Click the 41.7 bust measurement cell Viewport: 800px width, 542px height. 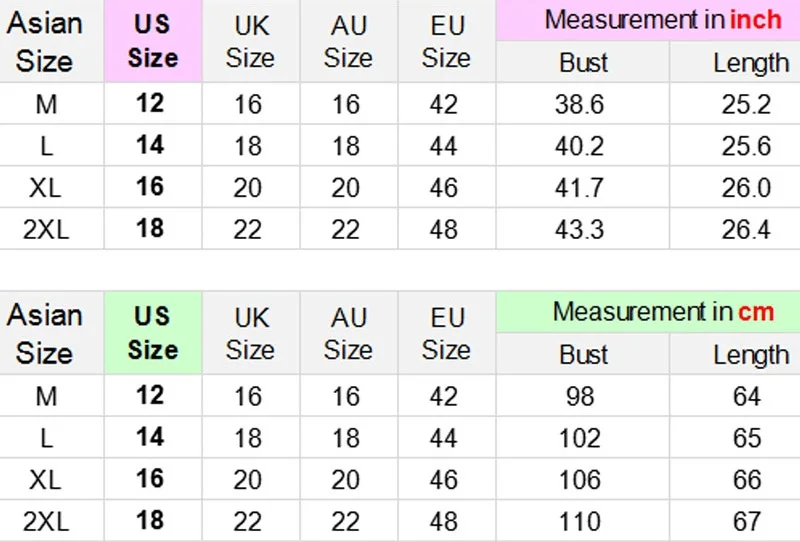click(x=580, y=187)
